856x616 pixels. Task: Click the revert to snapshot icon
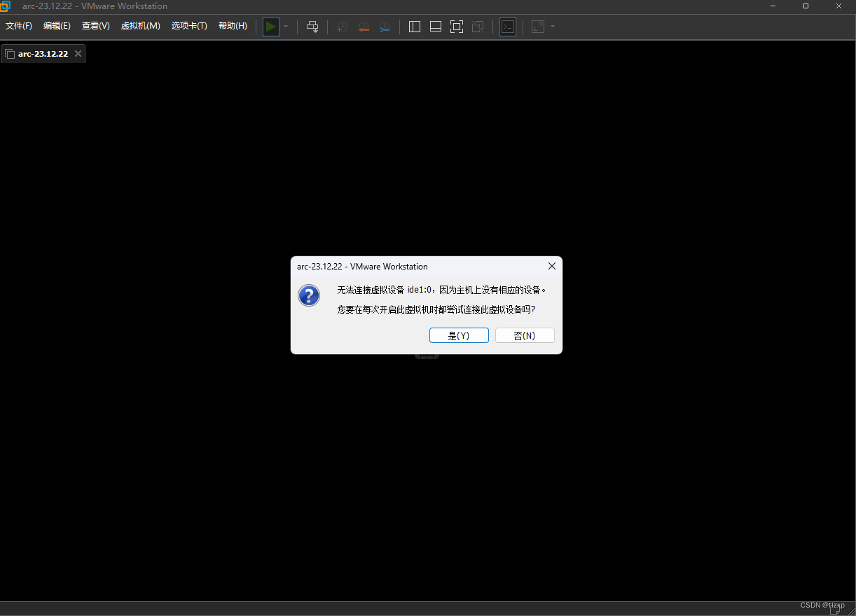pos(364,27)
